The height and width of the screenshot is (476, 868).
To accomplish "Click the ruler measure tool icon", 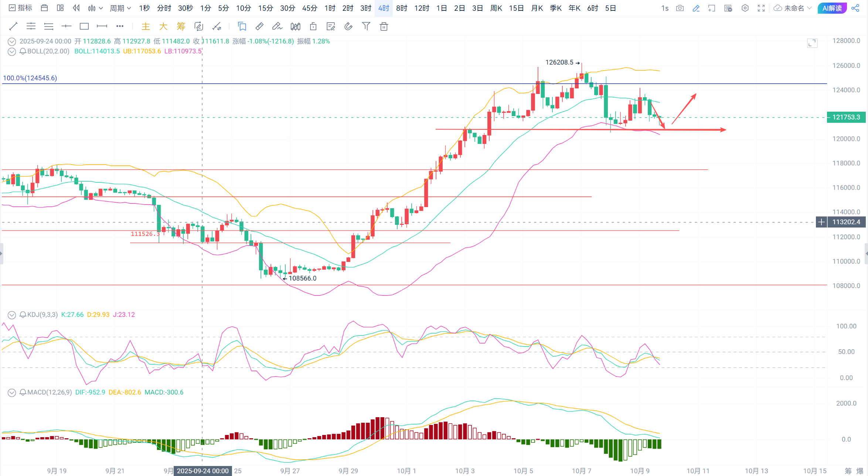I will click(259, 26).
